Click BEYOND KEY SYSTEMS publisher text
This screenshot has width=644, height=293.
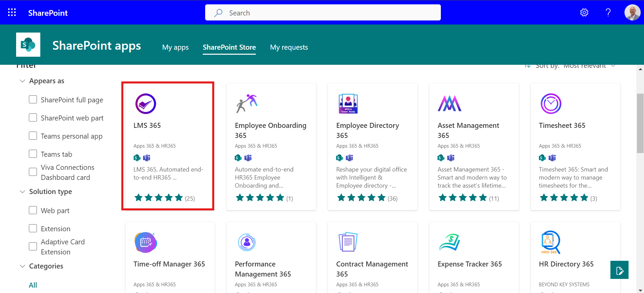(x=564, y=285)
